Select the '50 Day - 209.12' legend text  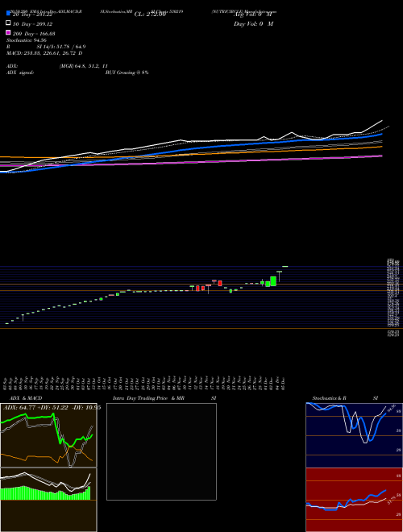click(x=32, y=24)
